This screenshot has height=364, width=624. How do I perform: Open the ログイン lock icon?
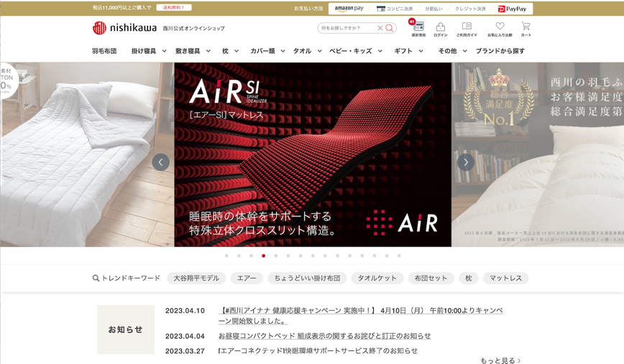click(x=440, y=27)
